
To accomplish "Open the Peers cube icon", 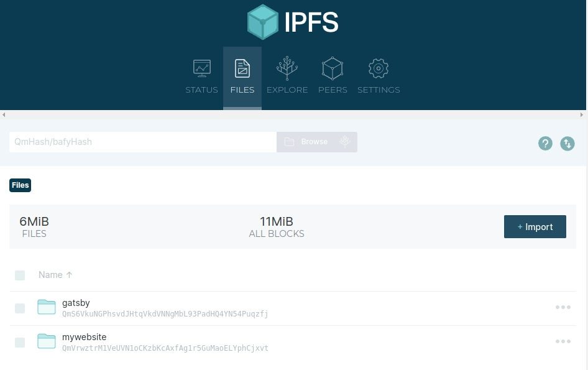I will pyautogui.click(x=333, y=68).
